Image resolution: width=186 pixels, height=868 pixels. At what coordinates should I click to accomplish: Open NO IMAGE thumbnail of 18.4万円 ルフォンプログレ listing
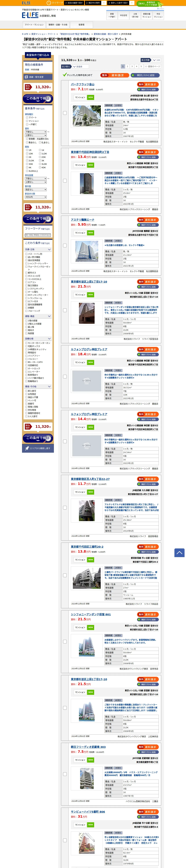pyautogui.click(x=87, y=381)
